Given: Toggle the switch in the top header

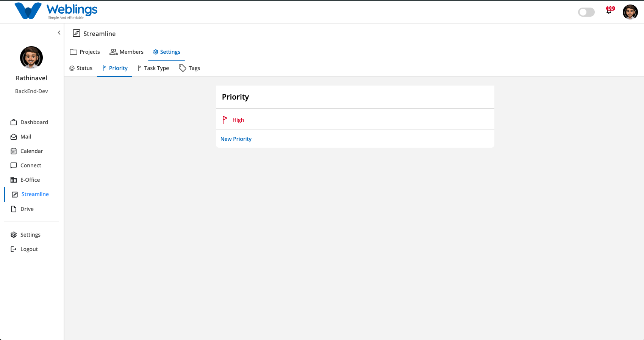Looking at the screenshot, I should click(x=586, y=12).
